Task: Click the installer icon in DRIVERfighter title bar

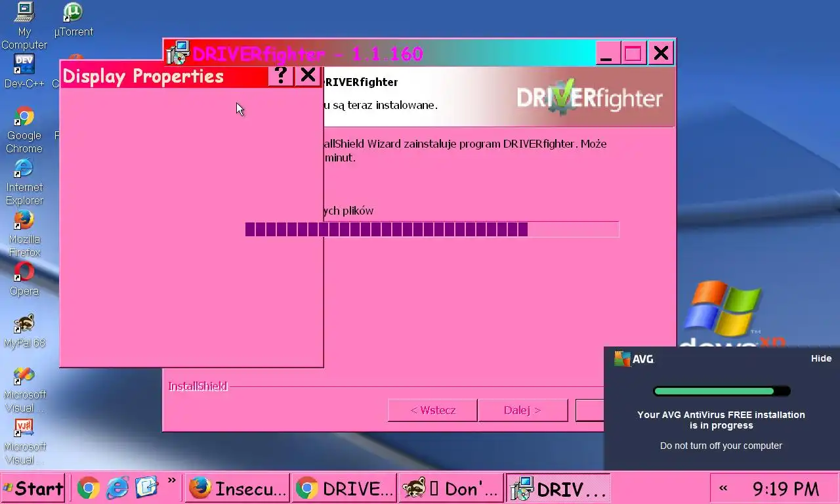Action: coord(177,53)
